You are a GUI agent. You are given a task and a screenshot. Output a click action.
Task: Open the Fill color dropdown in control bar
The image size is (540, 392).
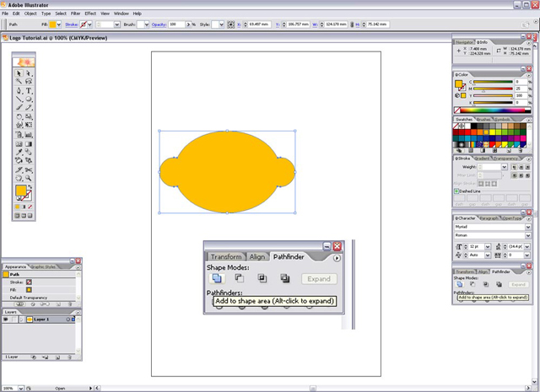click(59, 24)
